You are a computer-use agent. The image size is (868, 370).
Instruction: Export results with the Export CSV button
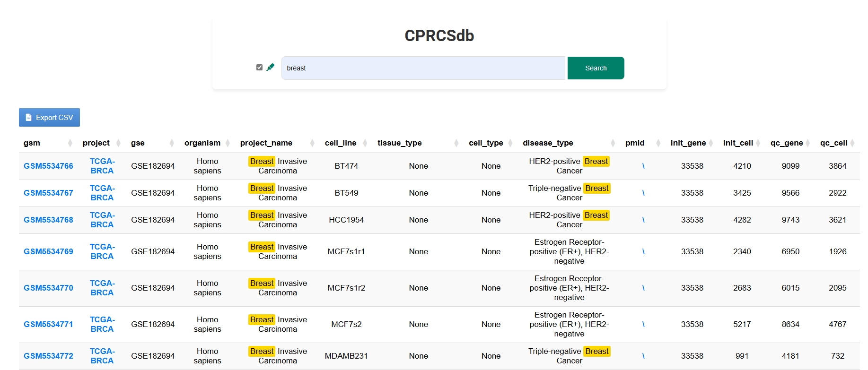pos(49,118)
